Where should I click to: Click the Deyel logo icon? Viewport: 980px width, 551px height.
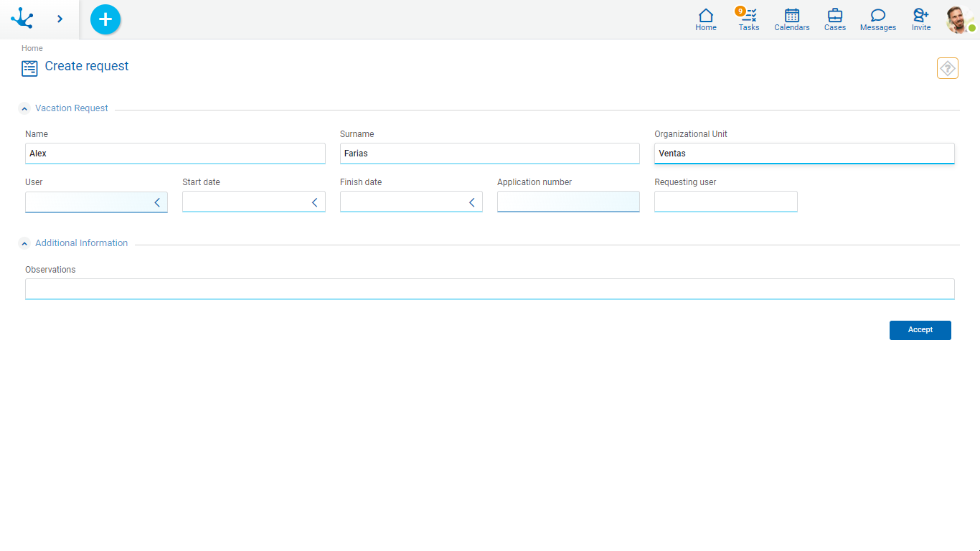point(22,19)
